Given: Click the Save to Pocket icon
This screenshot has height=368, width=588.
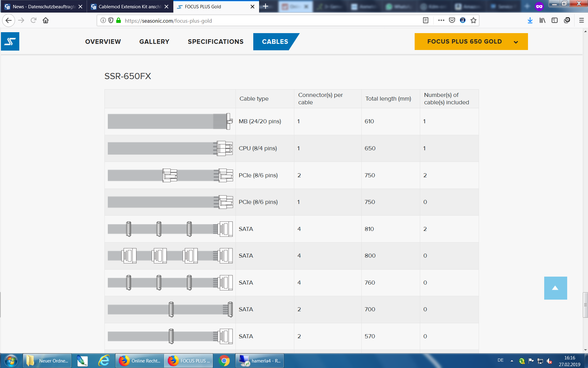Looking at the screenshot, I should click(452, 21).
